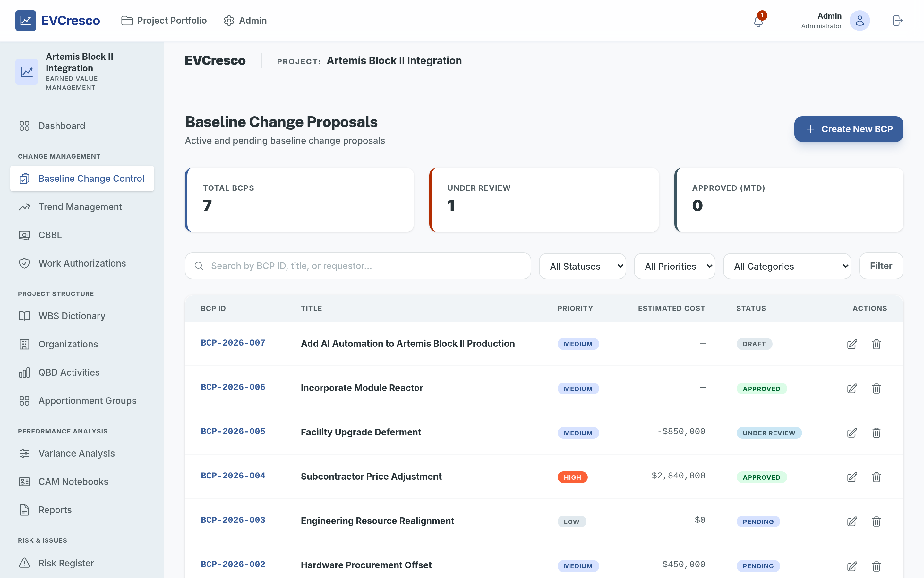Focus the BCP search field
Viewport: 924px width, 578px height.
click(x=358, y=266)
